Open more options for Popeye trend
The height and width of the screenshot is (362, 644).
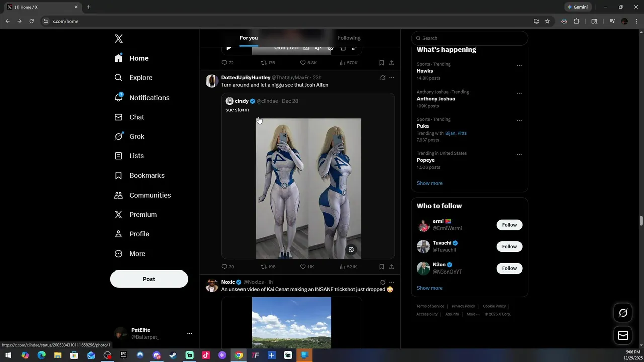pyautogui.click(x=519, y=155)
